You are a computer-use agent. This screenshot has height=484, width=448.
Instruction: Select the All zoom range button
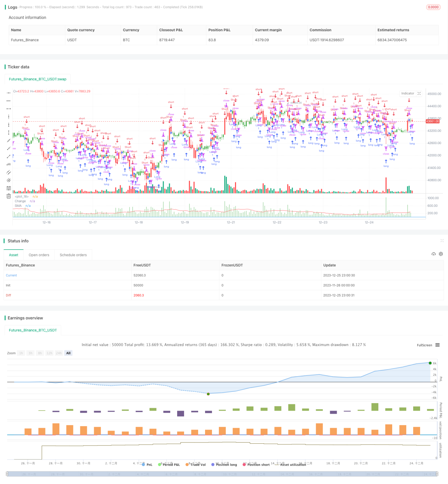[x=68, y=353]
